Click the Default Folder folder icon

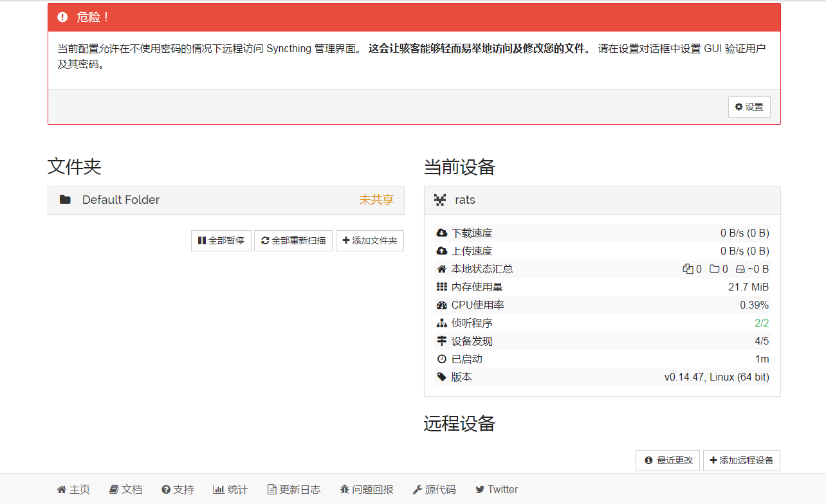[x=65, y=200]
